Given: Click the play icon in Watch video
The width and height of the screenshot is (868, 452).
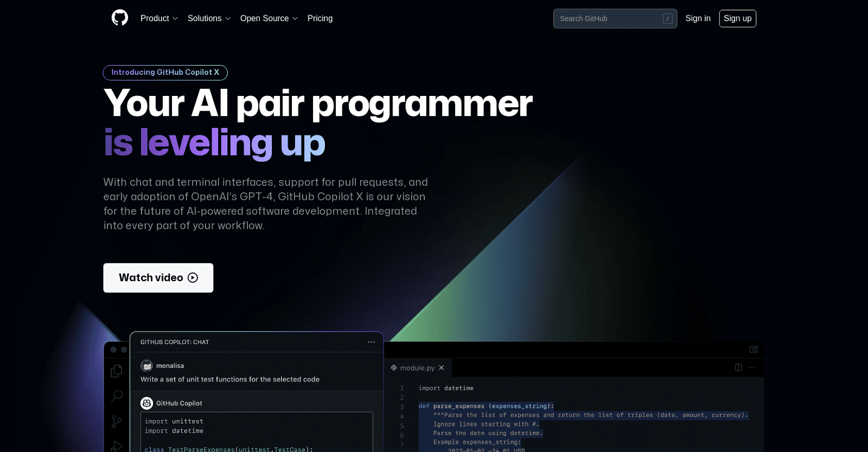Looking at the screenshot, I should pyautogui.click(x=193, y=278).
